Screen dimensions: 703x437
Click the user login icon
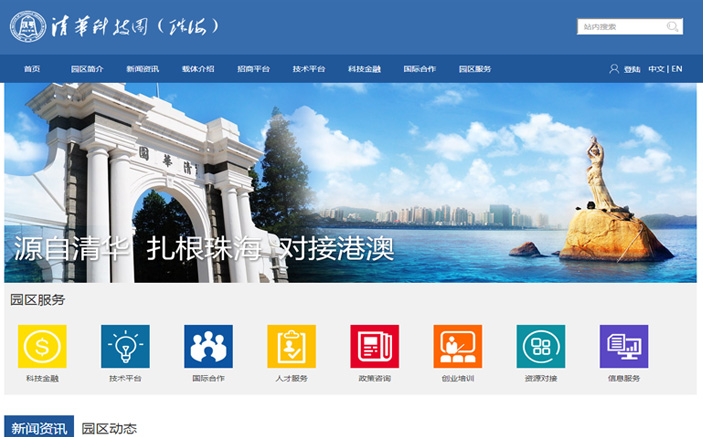pyautogui.click(x=614, y=69)
